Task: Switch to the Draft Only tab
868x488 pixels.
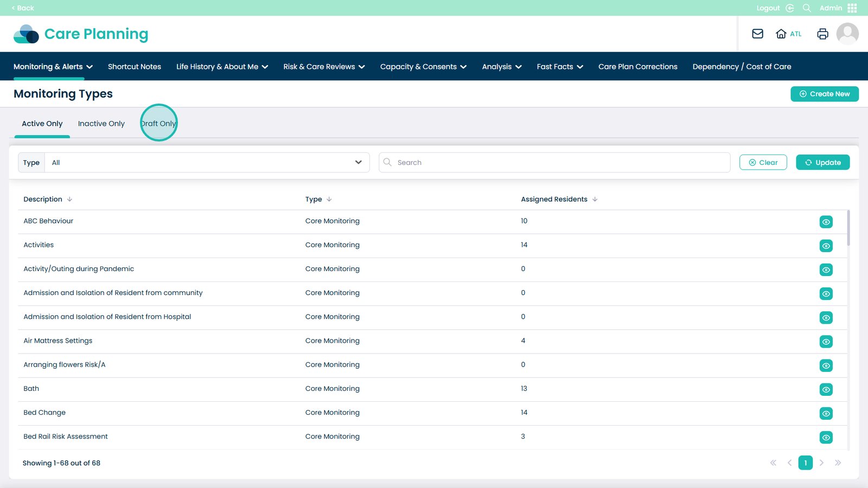Action: tap(158, 124)
